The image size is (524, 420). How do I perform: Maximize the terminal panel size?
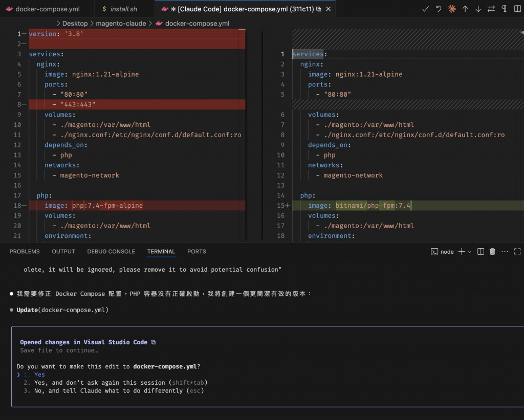coord(517,252)
